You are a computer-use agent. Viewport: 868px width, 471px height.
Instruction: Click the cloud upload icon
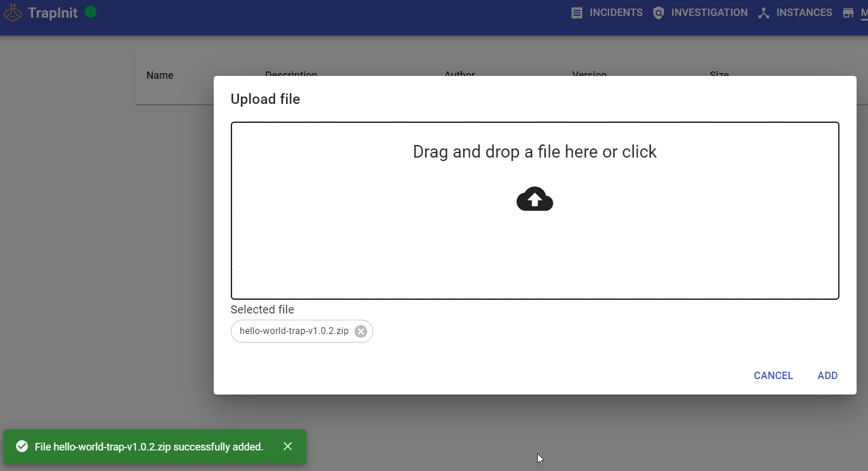[x=535, y=199]
